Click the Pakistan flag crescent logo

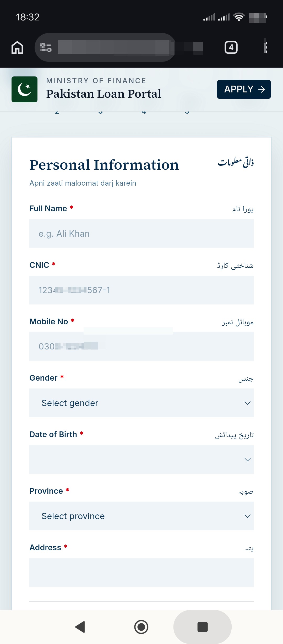click(24, 89)
